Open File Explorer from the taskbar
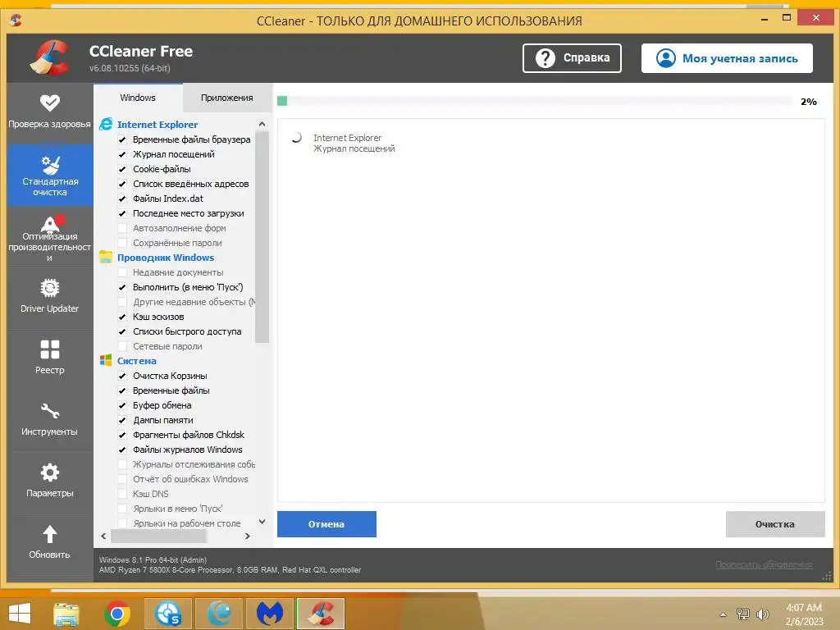The image size is (840, 630). click(66, 614)
